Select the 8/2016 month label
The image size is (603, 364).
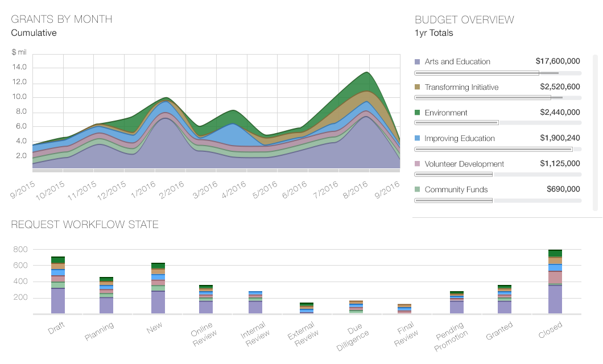coord(356,187)
